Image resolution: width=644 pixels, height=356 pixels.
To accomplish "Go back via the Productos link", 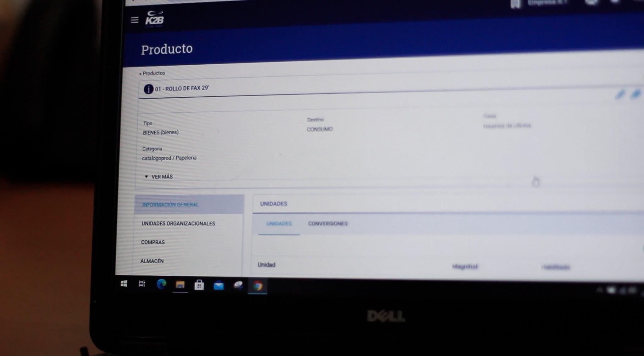I will pyautogui.click(x=152, y=73).
